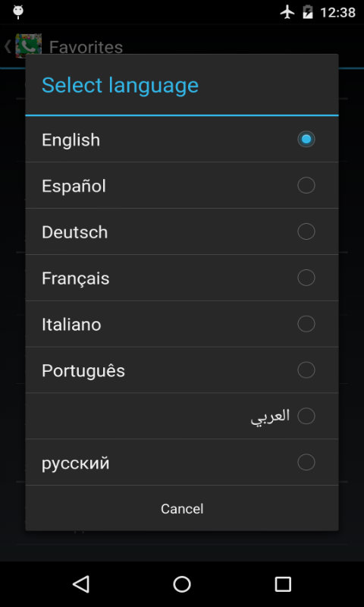
Task: Select the English radio button
Action: [306, 140]
